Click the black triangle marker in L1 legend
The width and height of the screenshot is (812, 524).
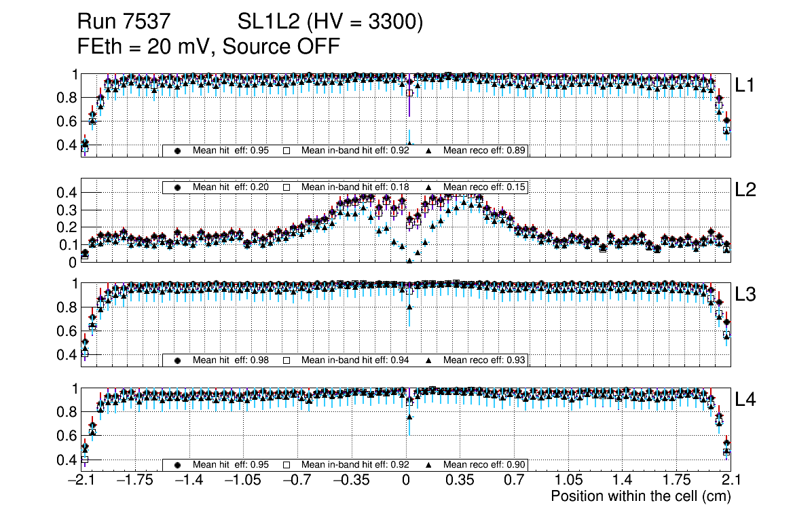pyautogui.click(x=429, y=151)
